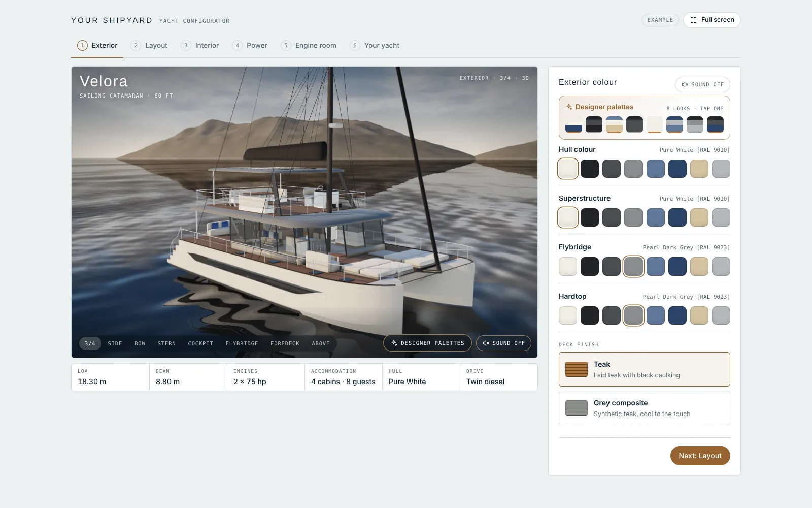The width and height of the screenshot is (812, 508).
Task: Click the LOA 18.30 m spec cell
Action: [111, 377]
